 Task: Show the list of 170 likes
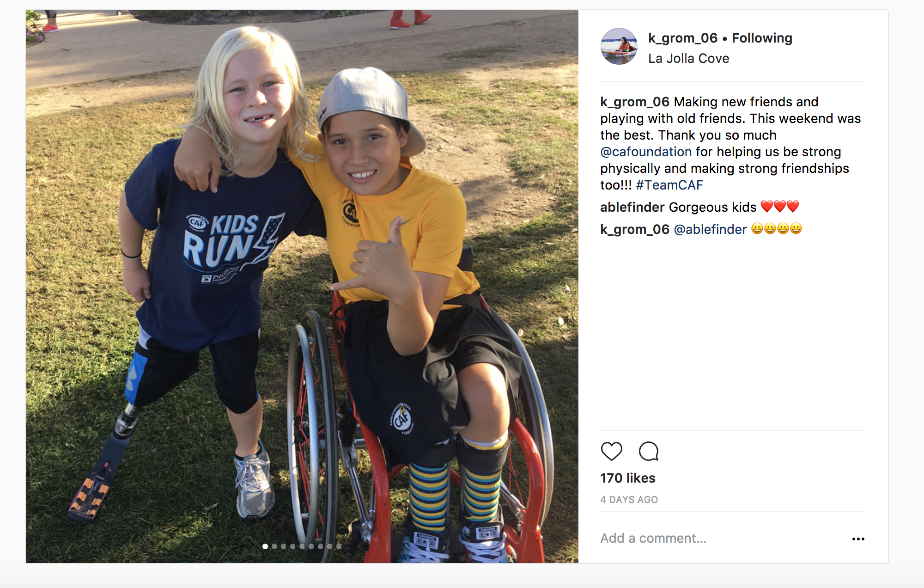[x=627, y=478]
